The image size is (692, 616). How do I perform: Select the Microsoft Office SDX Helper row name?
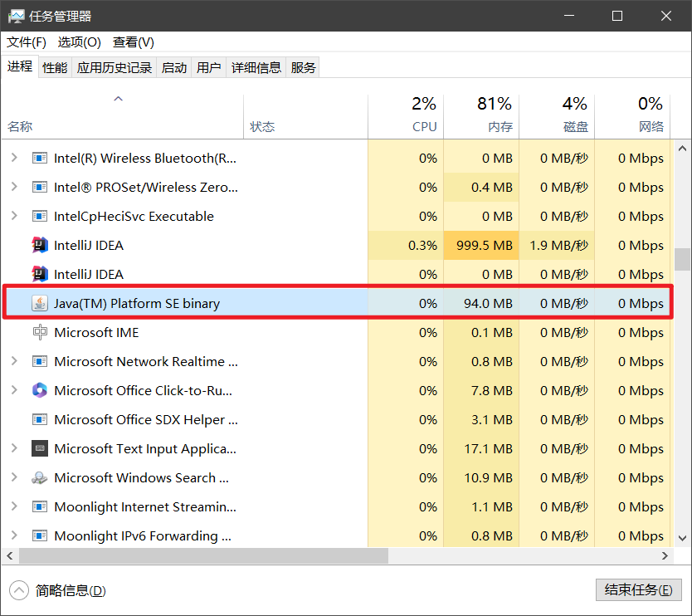pyautogui.click(x=146, y=419)
